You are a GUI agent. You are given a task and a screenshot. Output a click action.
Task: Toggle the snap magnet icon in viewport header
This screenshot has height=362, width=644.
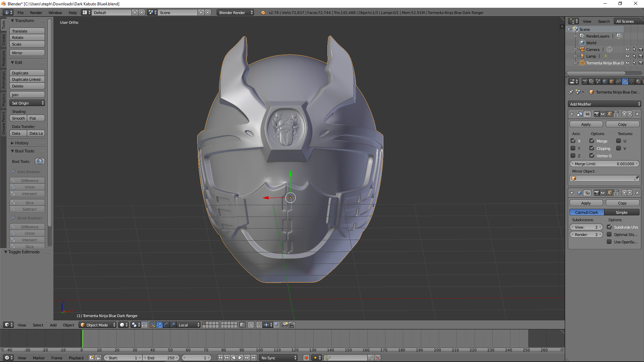[x=259, y=325]
